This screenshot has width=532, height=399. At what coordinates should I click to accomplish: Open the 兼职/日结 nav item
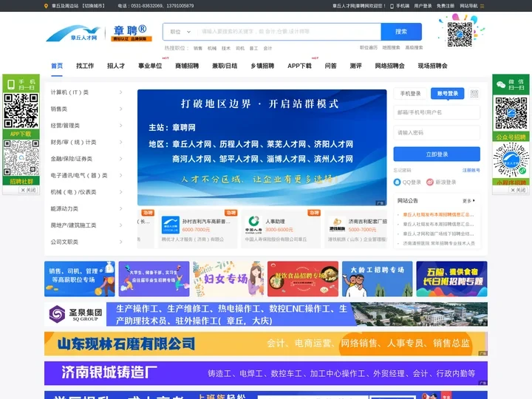pos(225,66)
